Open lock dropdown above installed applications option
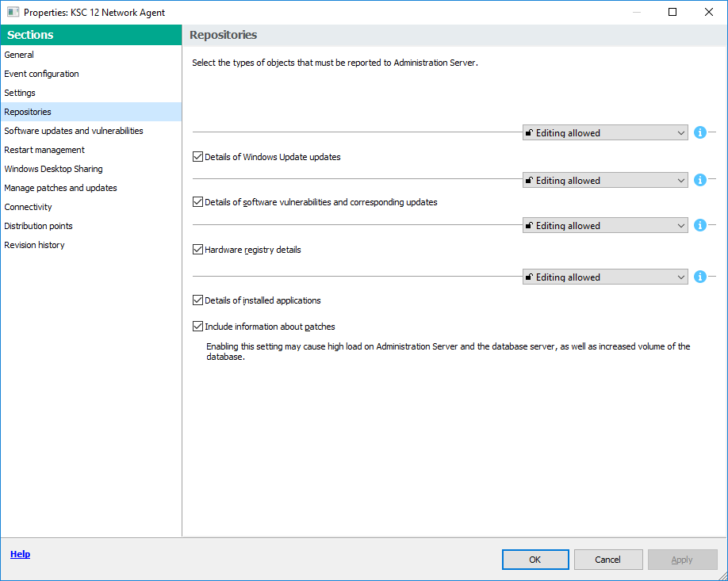The width and height of the screenshot is (728, 581). pos(604,277)
